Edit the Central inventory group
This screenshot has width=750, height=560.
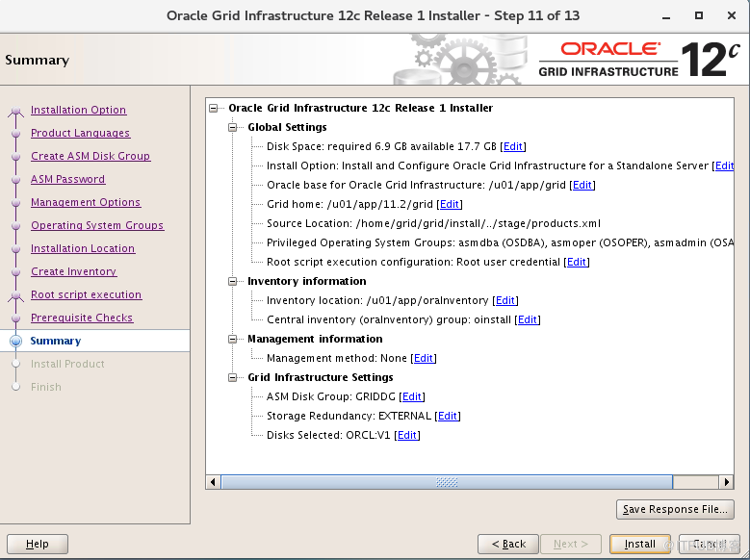point(527,320)
